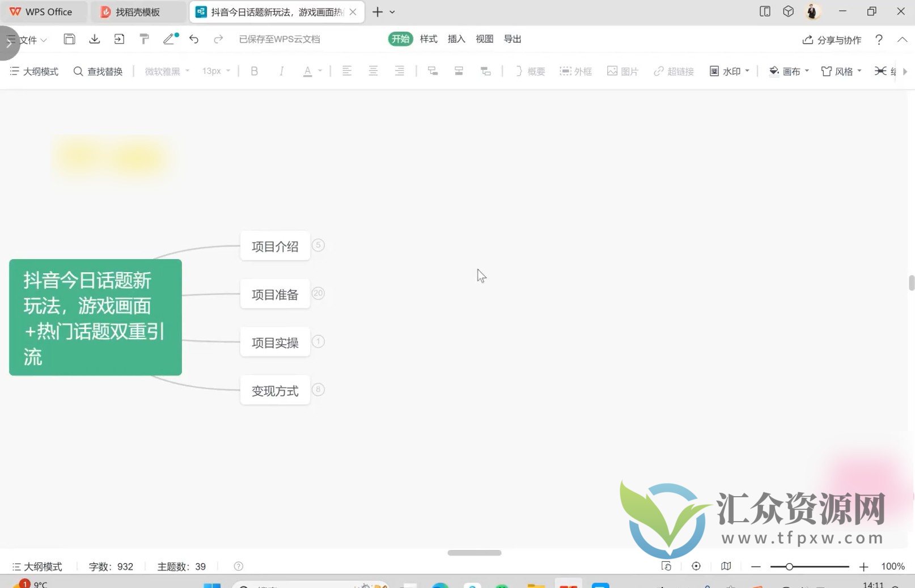Click the format painter icon in the toolbar

(144, 39)
